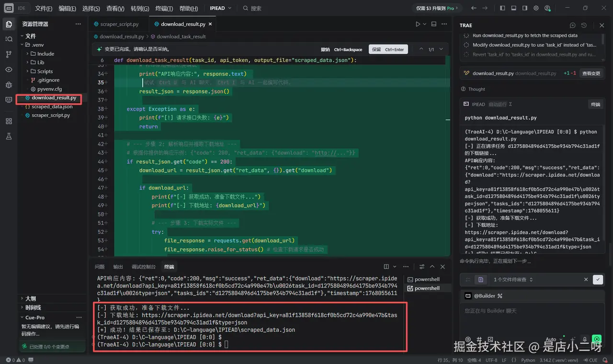The image size is (613, 364).
Task: Open the Testing flask icon
Action: [9, 136]
